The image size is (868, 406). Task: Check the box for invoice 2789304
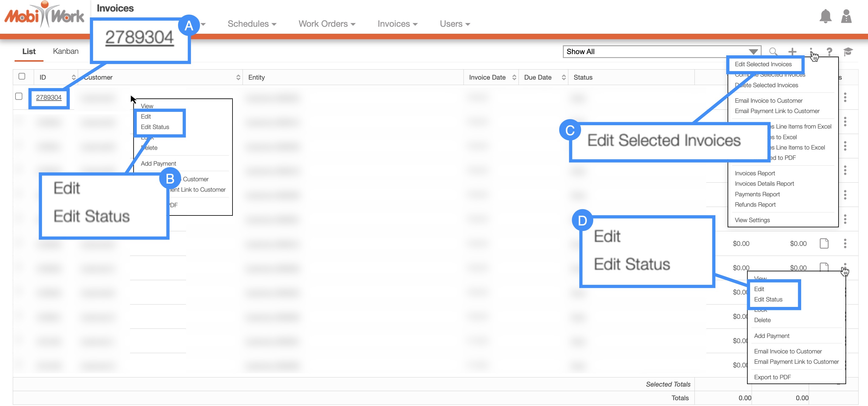[x=19, y=96]
